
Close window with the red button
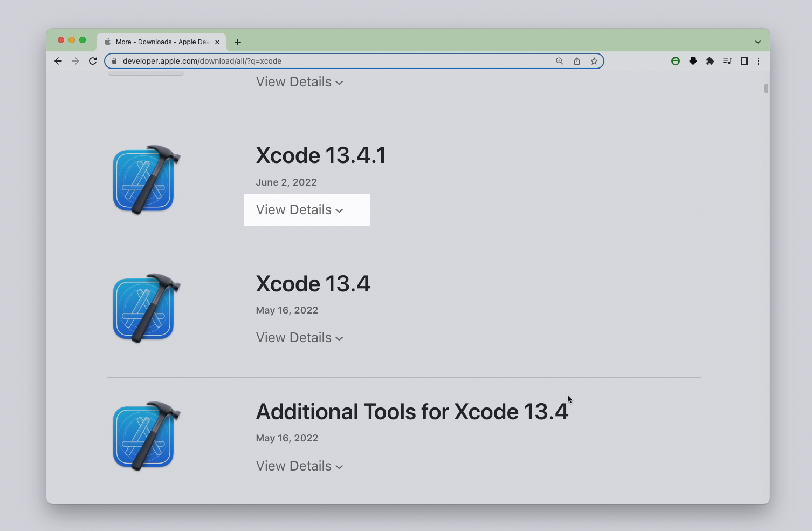tap(61, 40)
